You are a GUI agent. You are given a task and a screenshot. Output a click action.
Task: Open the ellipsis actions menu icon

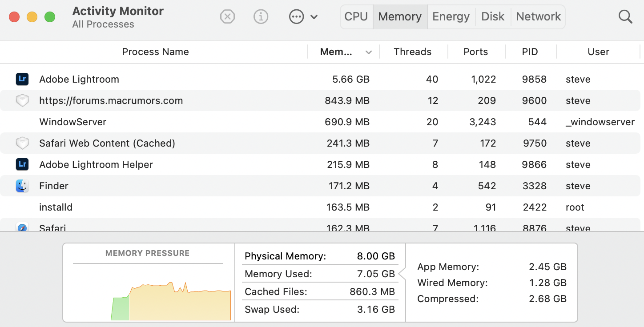pyautogui.click(x=296, y=17)
